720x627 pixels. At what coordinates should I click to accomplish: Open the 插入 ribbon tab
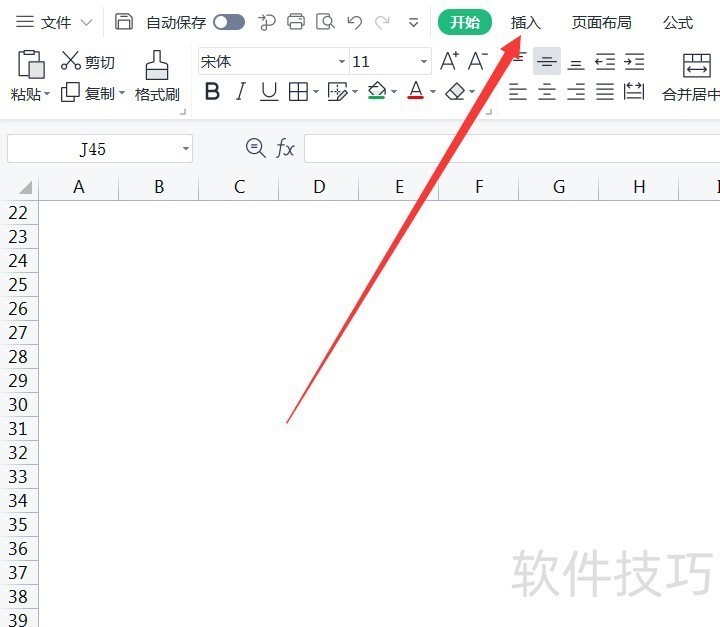point(525,22)
